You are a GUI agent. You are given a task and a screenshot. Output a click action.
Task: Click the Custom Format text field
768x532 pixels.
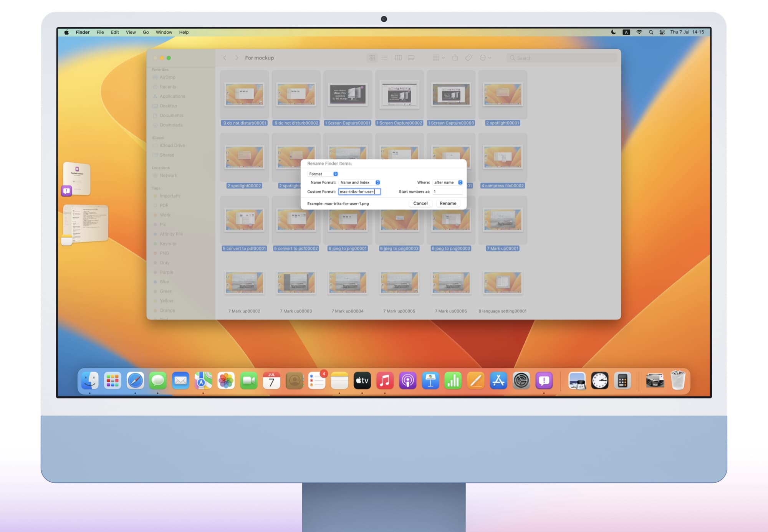coord(359,192)
